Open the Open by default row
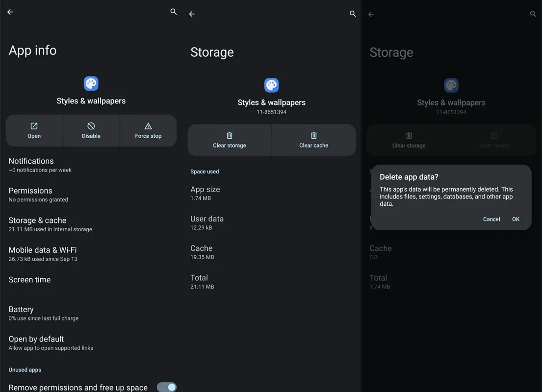The height and width of the screenshot is (392, 542). pyautogui.click(x=91, y=343)
